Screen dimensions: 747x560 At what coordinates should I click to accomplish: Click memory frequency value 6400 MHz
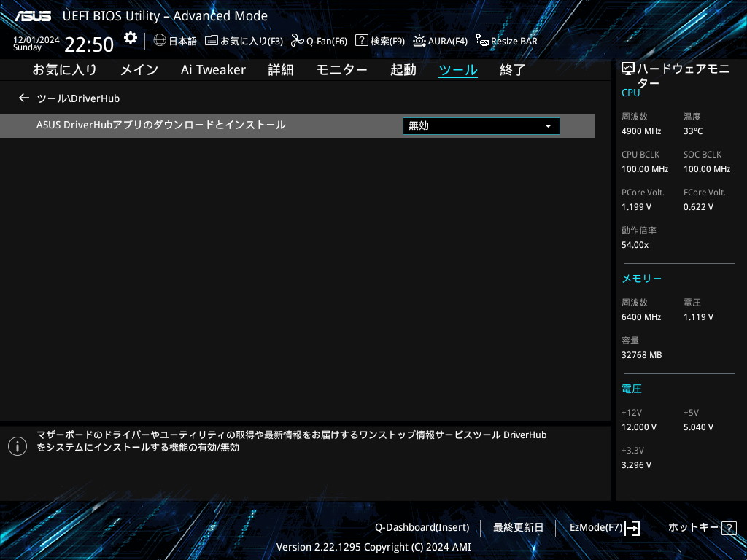coord(641,316)
